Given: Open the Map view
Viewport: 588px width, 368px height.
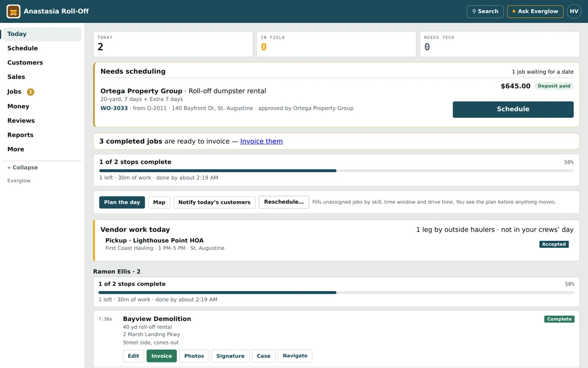Looking at the screenshot, I should [159, 202].
